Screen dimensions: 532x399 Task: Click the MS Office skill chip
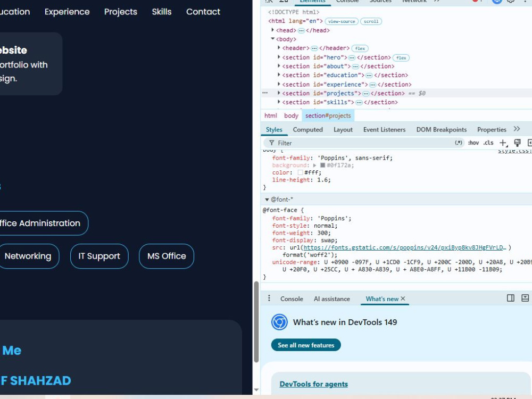pos(167,256)
